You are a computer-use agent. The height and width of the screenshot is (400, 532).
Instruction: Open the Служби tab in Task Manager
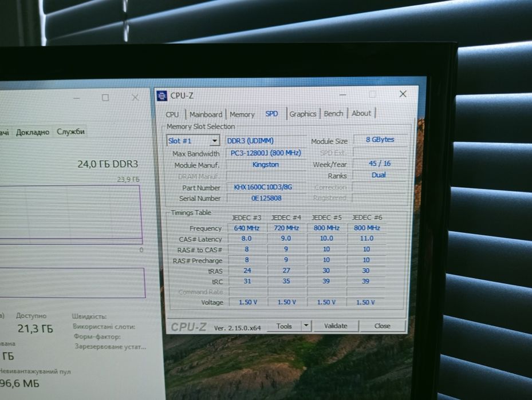coord(70,132)
